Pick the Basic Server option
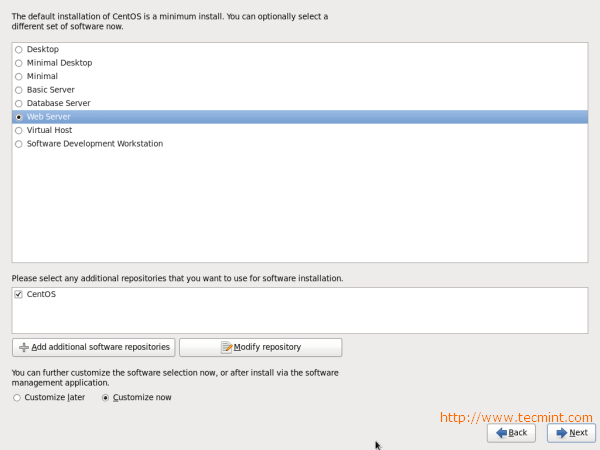This screenshot has width=600, height=450. (19, 90)
